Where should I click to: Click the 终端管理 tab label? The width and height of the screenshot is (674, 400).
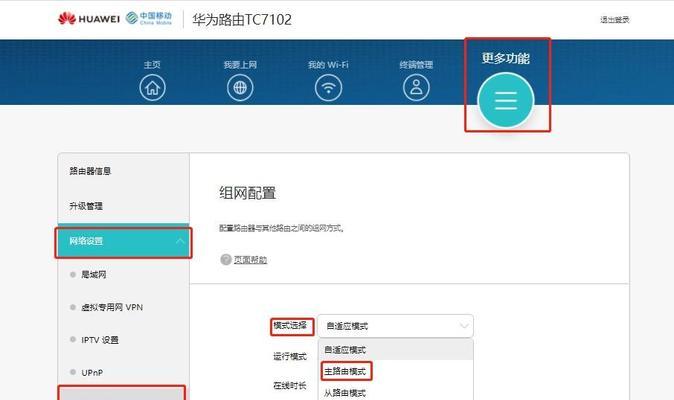416,65
